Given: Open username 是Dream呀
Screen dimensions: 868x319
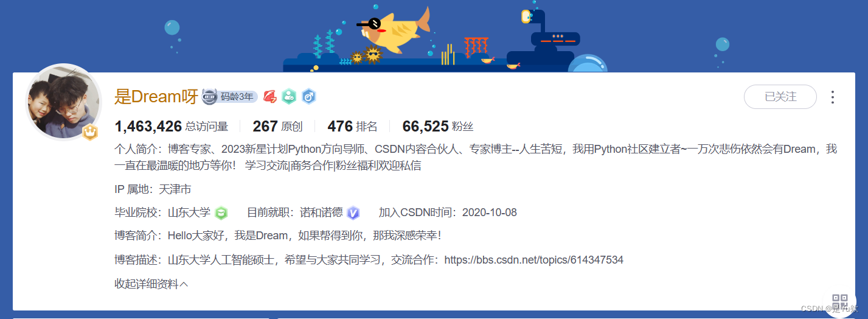Looking at the screenshot, I should [156, 96].
